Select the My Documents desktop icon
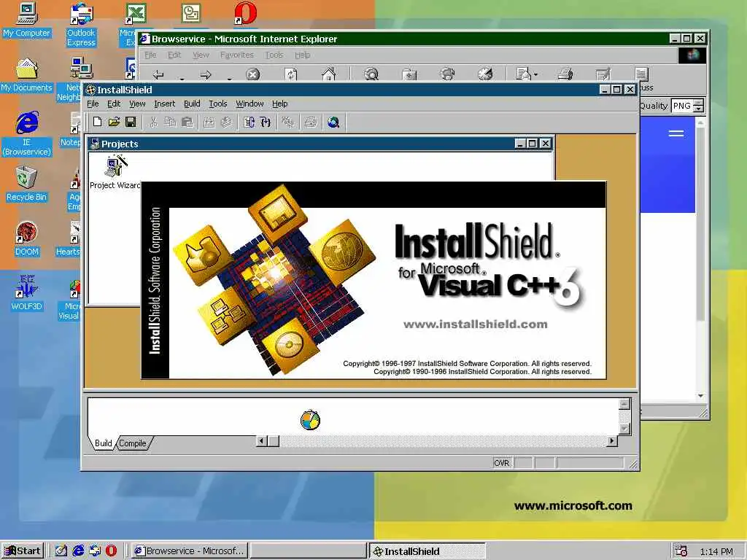The height and width of the screenshot is (560, 747). [27, 74]
